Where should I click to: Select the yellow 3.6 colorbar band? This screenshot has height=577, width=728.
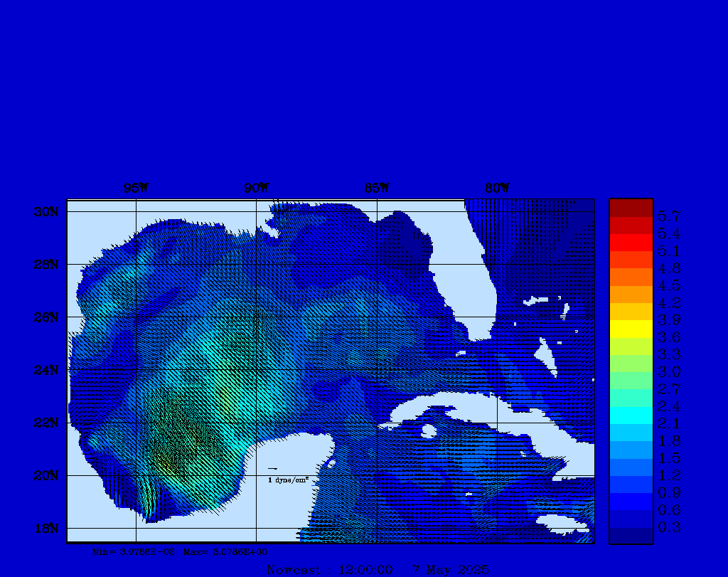(631, 329)
